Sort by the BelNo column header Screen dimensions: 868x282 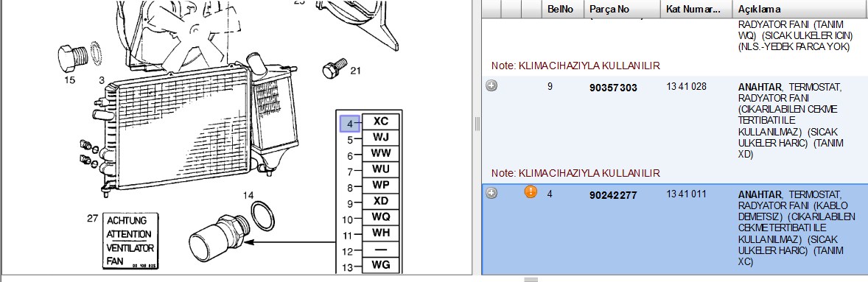tap(562, 10)
